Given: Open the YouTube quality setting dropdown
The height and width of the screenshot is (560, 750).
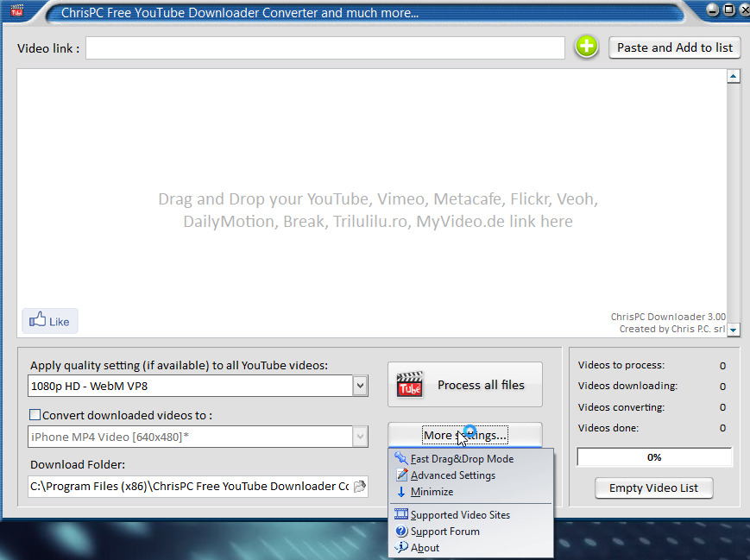Looking at the screenshot, I should pos(360,386).
